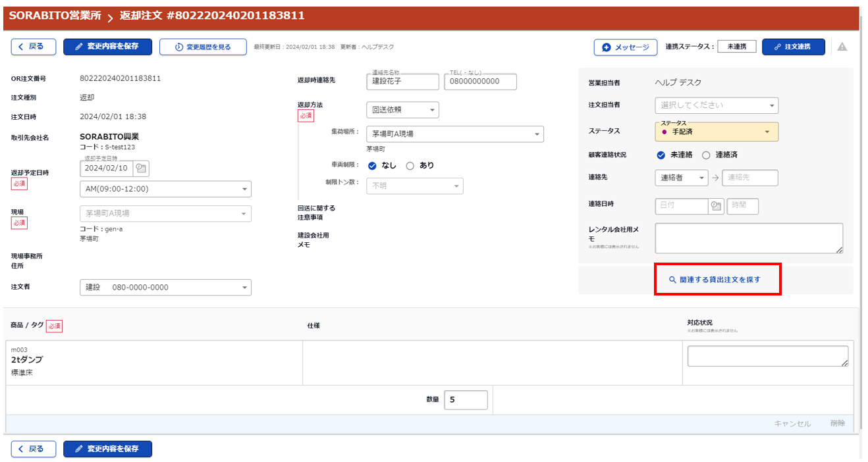Open the ステータス dropdown showing 手配済
The image size is (868, 462).
click(x=717, y=132)
